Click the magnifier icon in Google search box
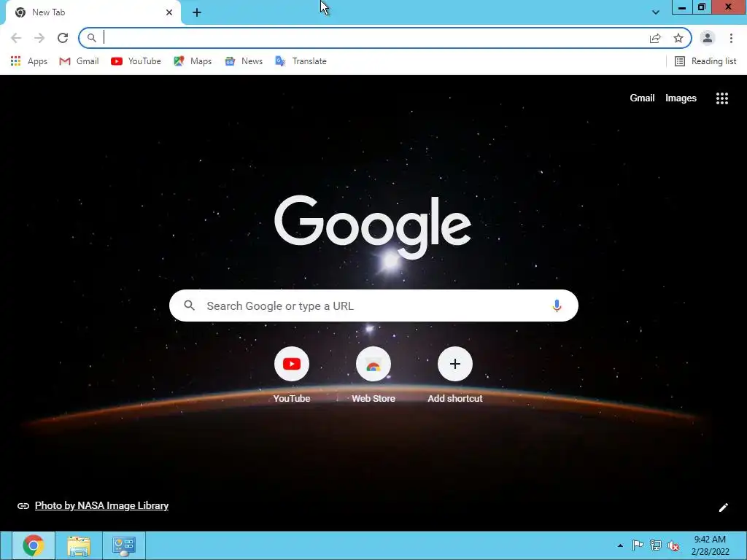The height and width of the screenshot is (560, 747). [189, 306]
